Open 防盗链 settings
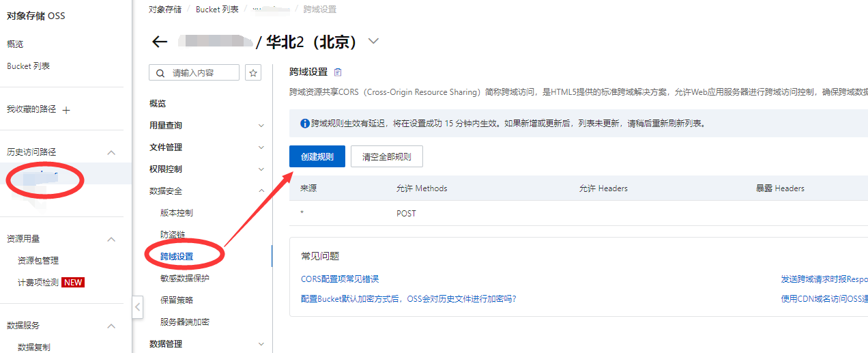 tap(173, 234)
